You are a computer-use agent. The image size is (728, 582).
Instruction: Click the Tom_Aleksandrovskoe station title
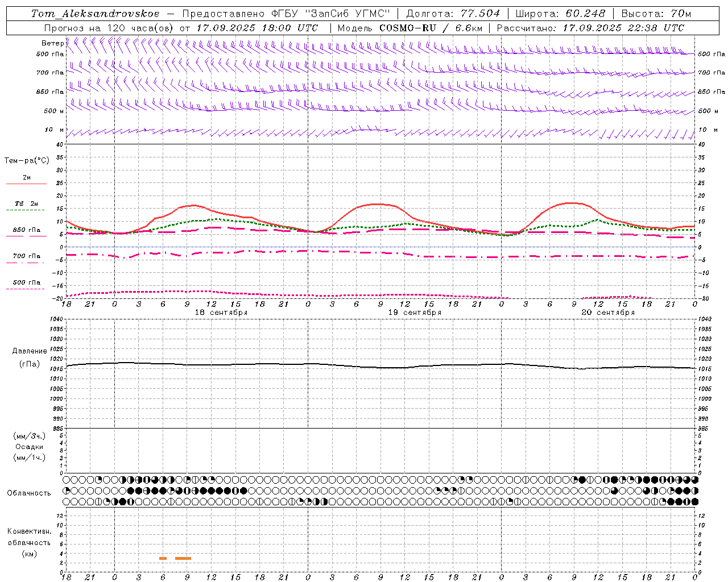pos(96,14)
